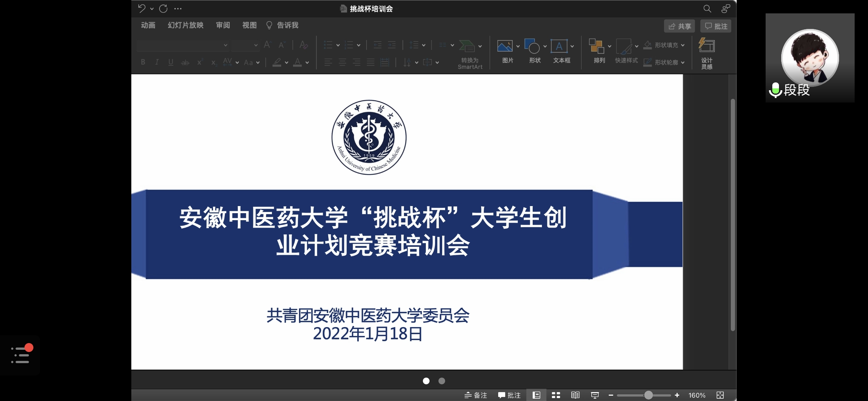Click the 共享 share button
The height and width of the screenshot is (401, 868).
pos(680,26)
